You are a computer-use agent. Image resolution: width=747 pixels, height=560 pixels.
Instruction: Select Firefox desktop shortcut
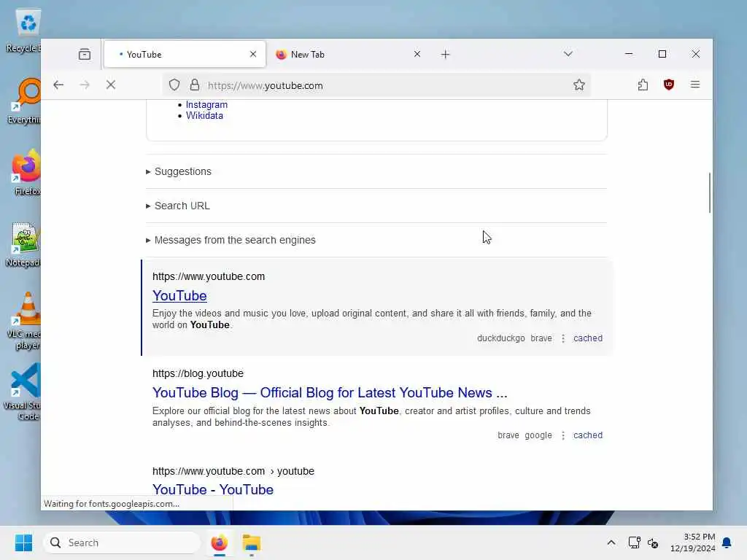pos(26,172)
